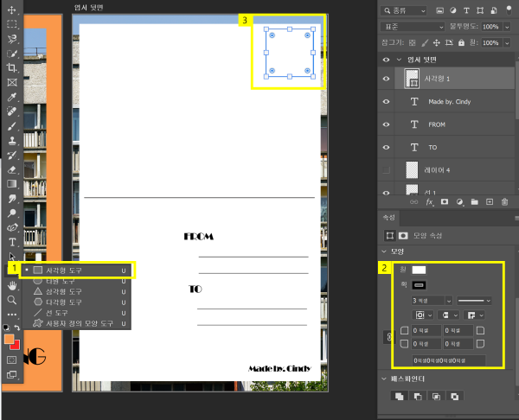Select the Pen tool
The image size is (519, 420).
tap(12, 227)
